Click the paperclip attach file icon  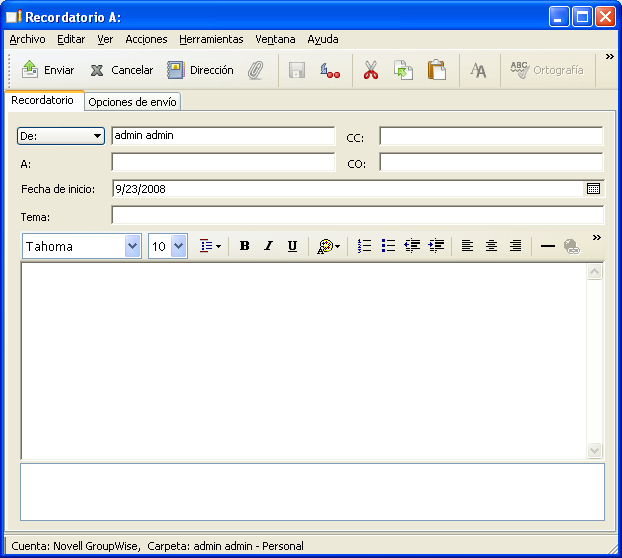[256, 70]
